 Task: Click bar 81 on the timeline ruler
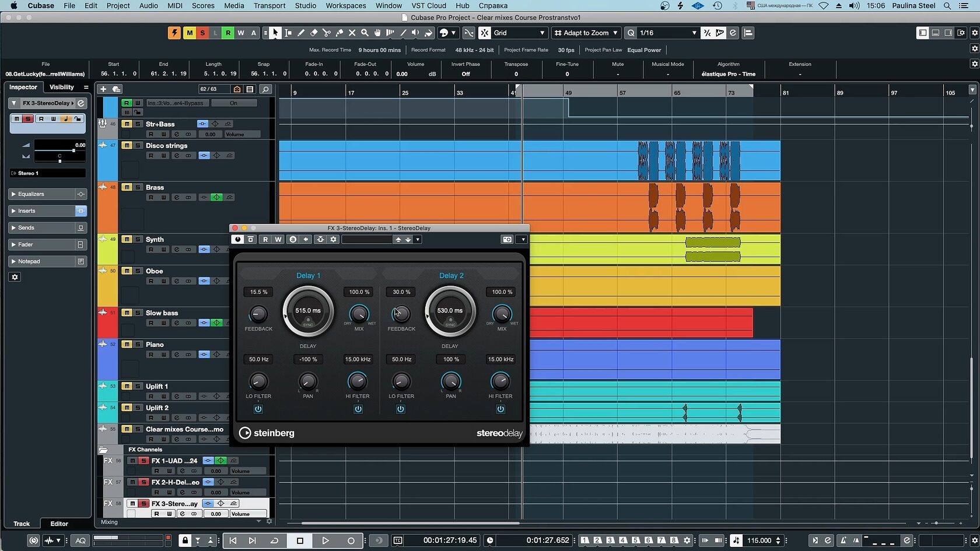(785, 93)
